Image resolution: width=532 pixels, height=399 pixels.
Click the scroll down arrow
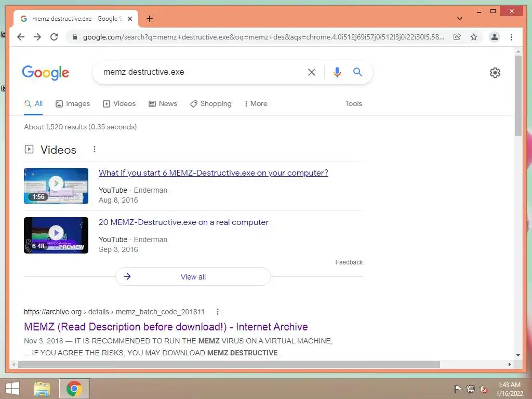click(518, 355)
